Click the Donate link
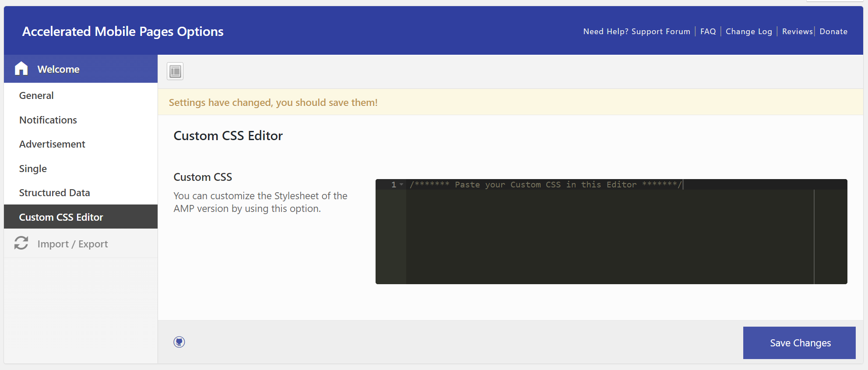 coord(833,32)
